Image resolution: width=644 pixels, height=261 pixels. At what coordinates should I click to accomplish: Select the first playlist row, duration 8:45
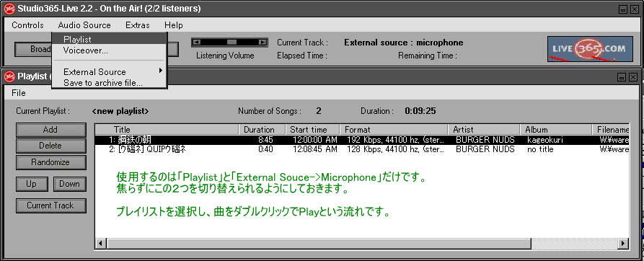click(362, 140)
